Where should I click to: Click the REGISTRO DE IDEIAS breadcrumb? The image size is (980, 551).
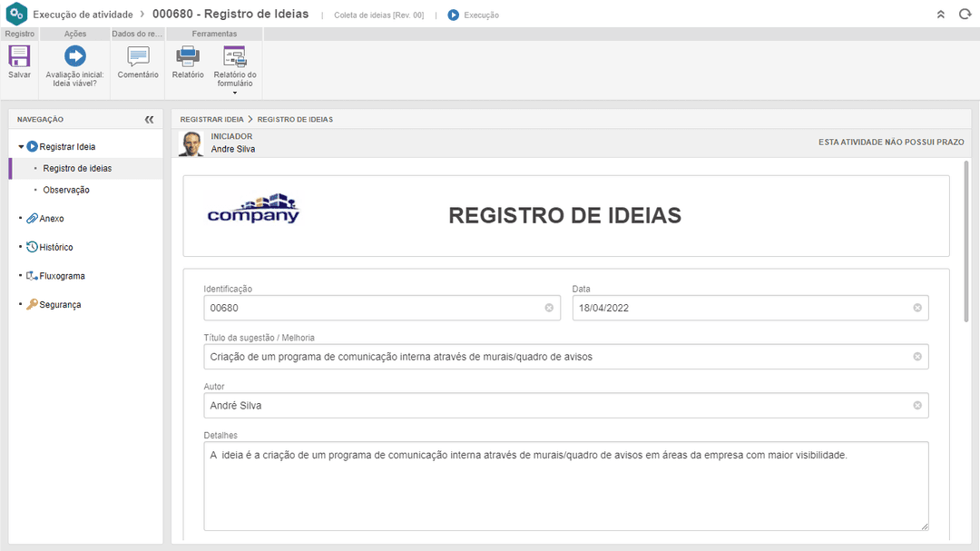pyautogui.click(x=295, y=120)
